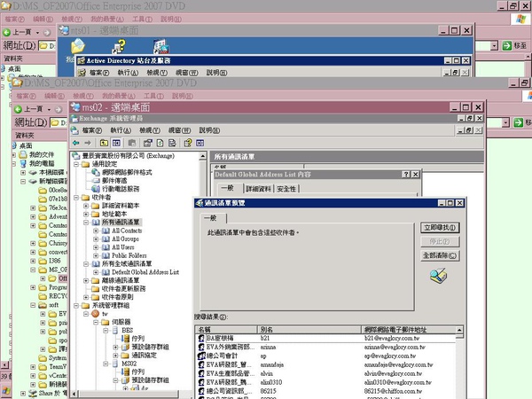532x399 pixels.
Task: Open 檔案(F) menu in Active Directory window
Action: pos(99,73)
